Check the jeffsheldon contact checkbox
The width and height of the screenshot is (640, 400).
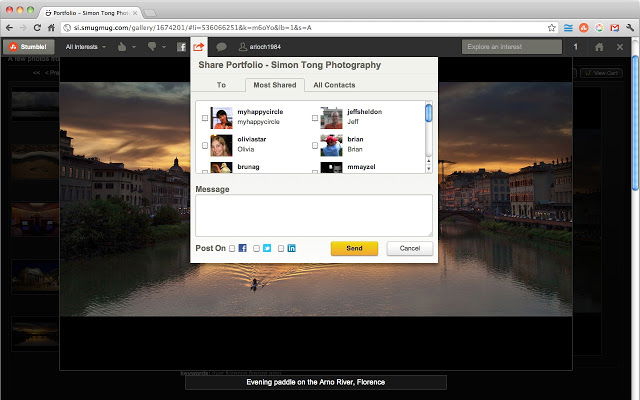pos(315,118)
